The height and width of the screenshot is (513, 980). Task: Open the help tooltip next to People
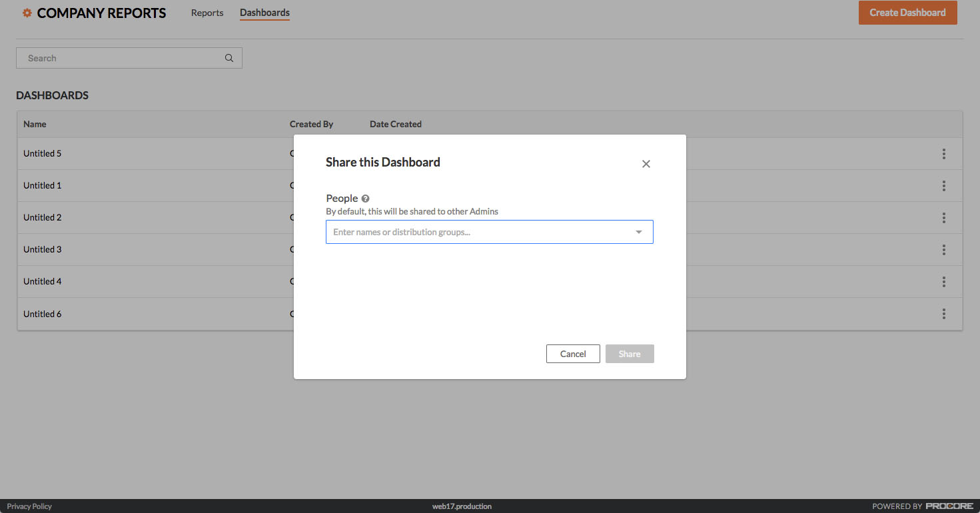(x=365, y=198)
